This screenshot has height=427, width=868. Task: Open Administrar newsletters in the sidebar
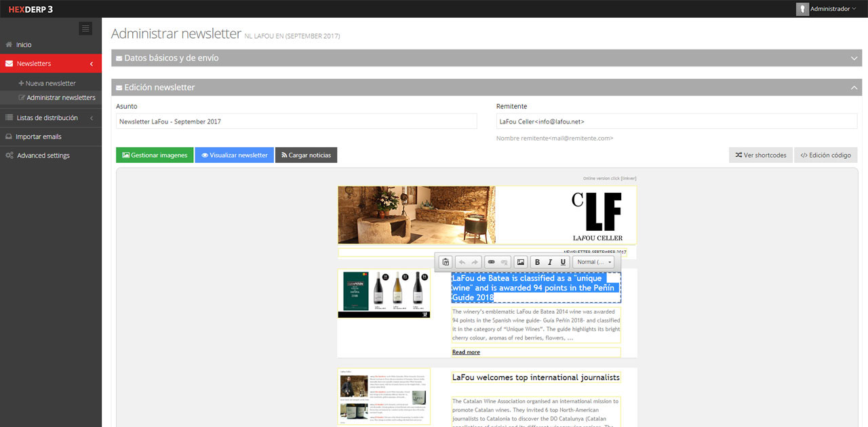(x=61, y=98)
